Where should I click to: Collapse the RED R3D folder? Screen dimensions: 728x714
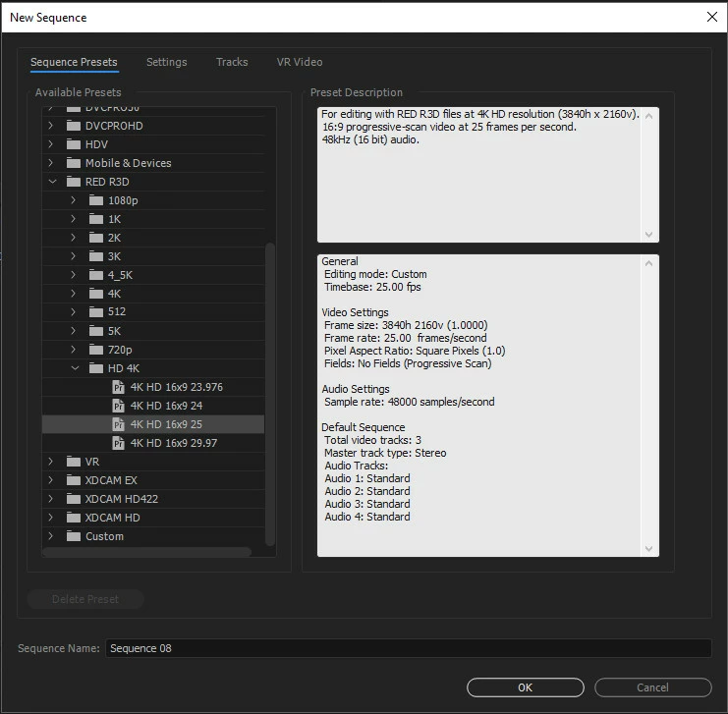52,182
